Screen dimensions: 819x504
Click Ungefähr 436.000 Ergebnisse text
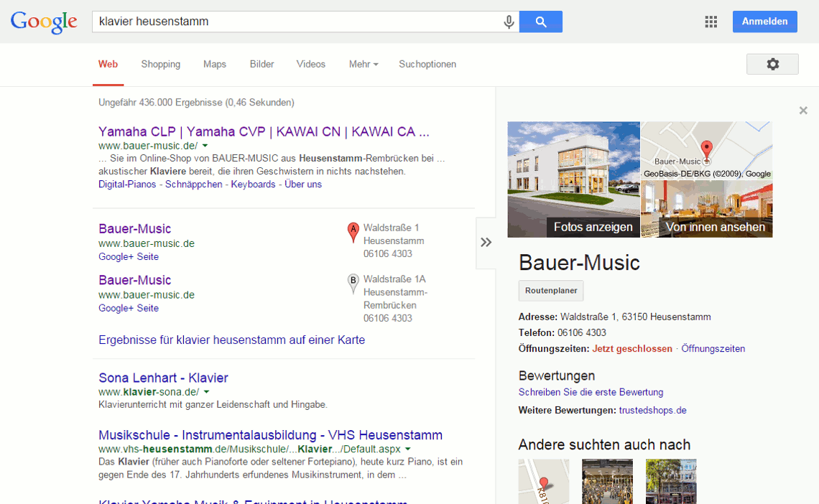[196, 102]
